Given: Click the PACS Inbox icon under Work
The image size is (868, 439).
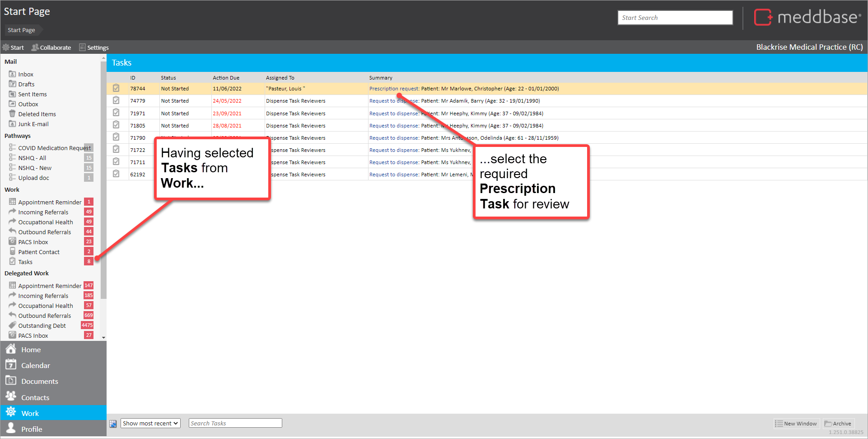Looking at the screenshot, I should (12, 242).
